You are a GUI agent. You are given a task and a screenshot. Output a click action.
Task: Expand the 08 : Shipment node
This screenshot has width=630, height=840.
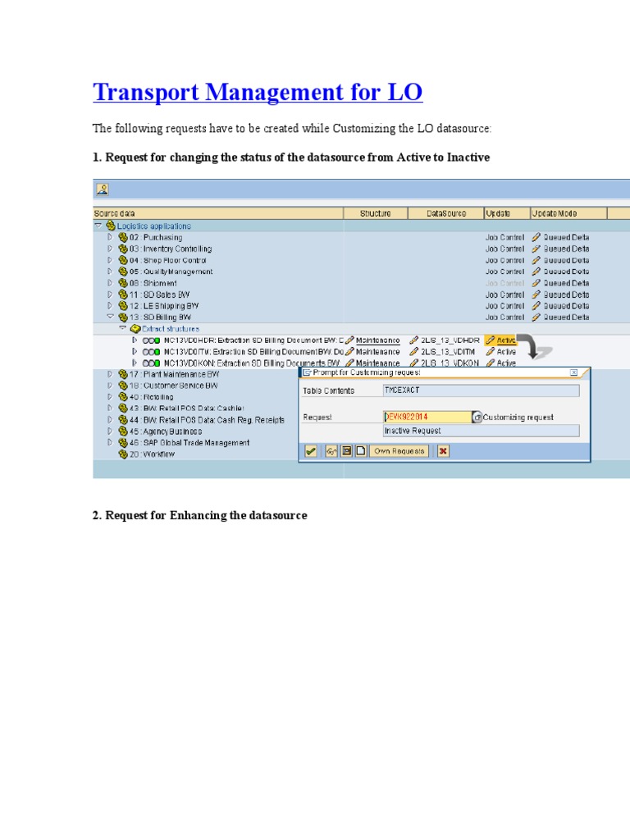point(111,283)
